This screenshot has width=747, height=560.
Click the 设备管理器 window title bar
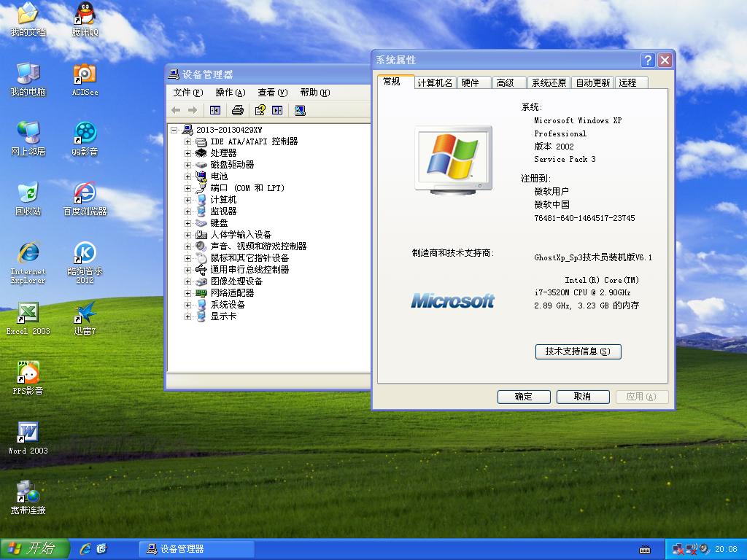coord(268,75)
